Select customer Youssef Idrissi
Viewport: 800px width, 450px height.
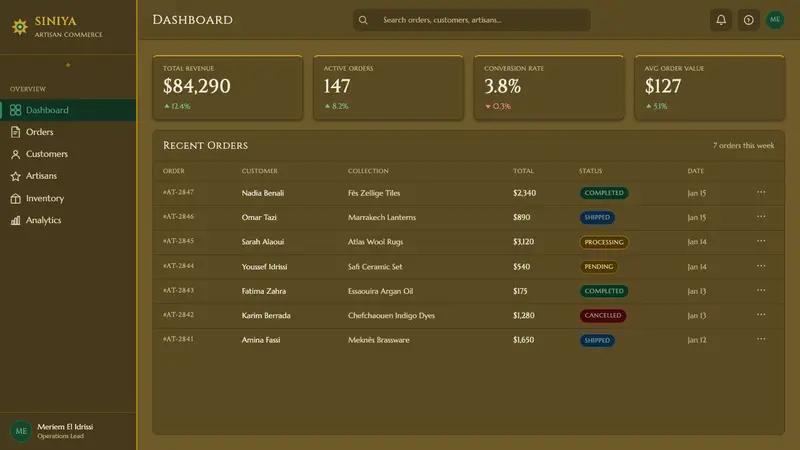[x=264, y=267]
